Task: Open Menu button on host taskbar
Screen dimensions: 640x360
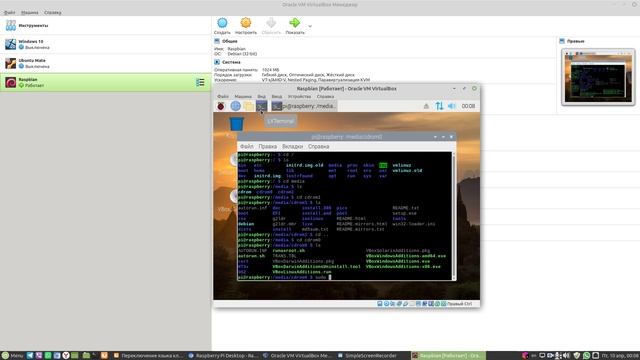Action: (12, 356)
